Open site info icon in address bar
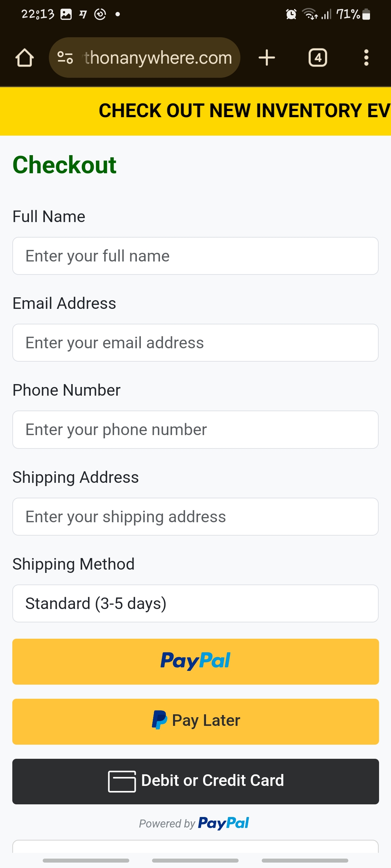The height and width of the screenshot is (868, 391). tap(65, 58)
